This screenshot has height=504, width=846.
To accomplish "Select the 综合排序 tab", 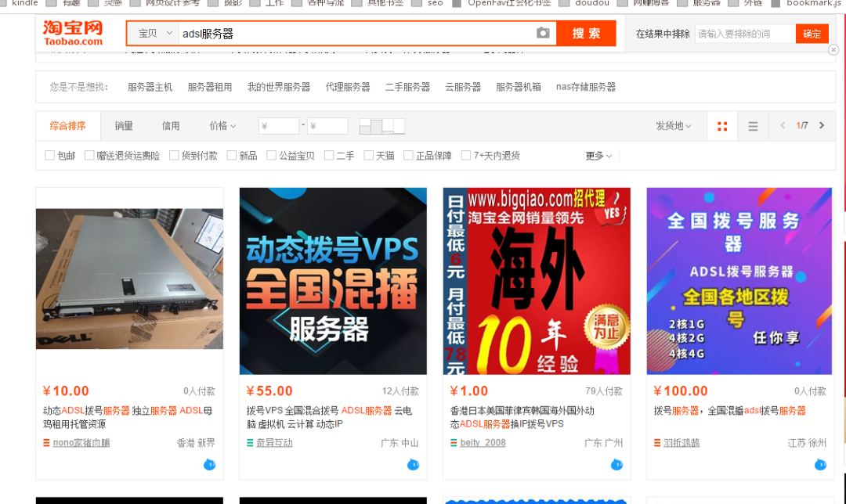I will (68, 125).
